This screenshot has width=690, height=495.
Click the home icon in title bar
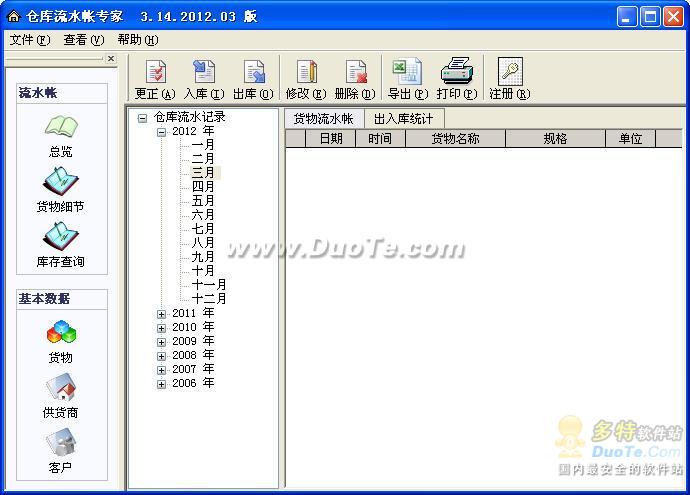14,16
